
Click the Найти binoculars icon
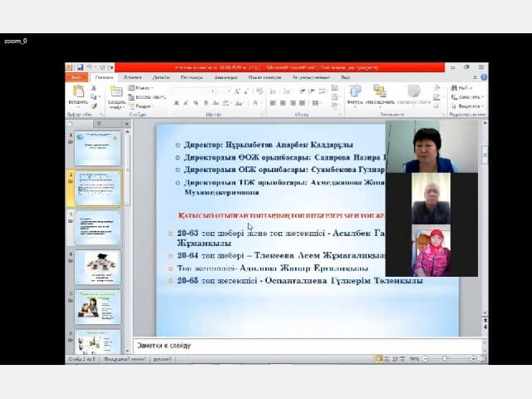point(454,88)
